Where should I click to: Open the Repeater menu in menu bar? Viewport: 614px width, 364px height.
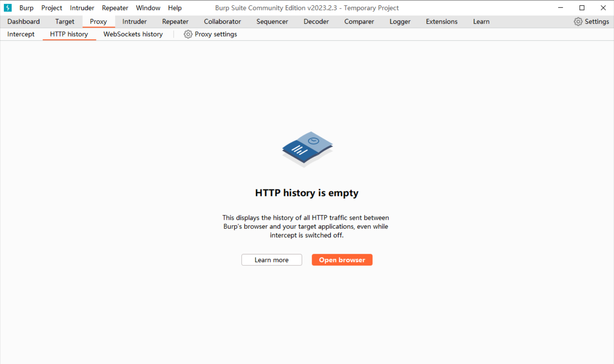pyautogui.click(x=115, y=8)
